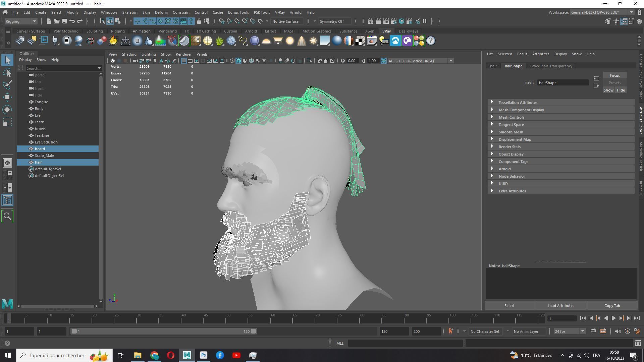644x362 pixels.
Task: Click the V-Ray checker pattern shelf icon
Action: pos(360,41)
